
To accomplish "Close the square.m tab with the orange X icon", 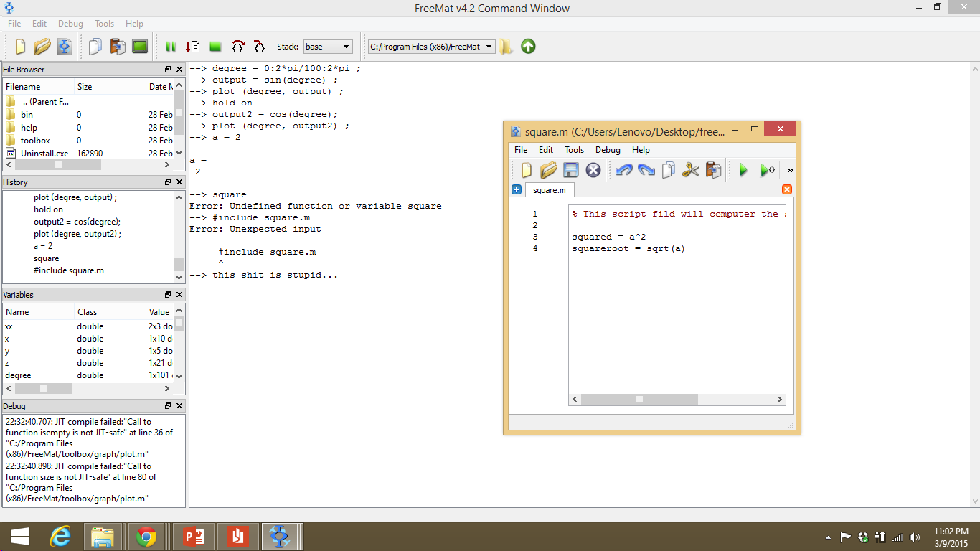I will 787,189.
